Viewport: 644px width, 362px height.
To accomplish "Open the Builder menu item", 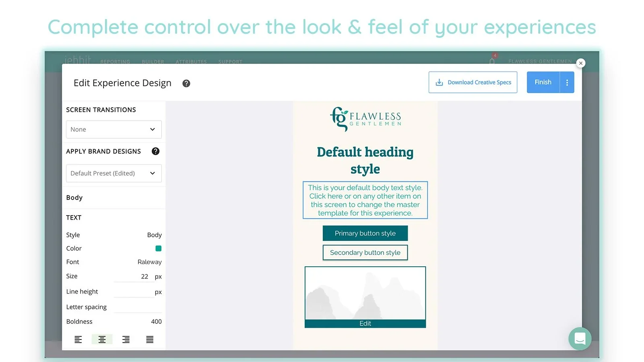I will 153,62.
